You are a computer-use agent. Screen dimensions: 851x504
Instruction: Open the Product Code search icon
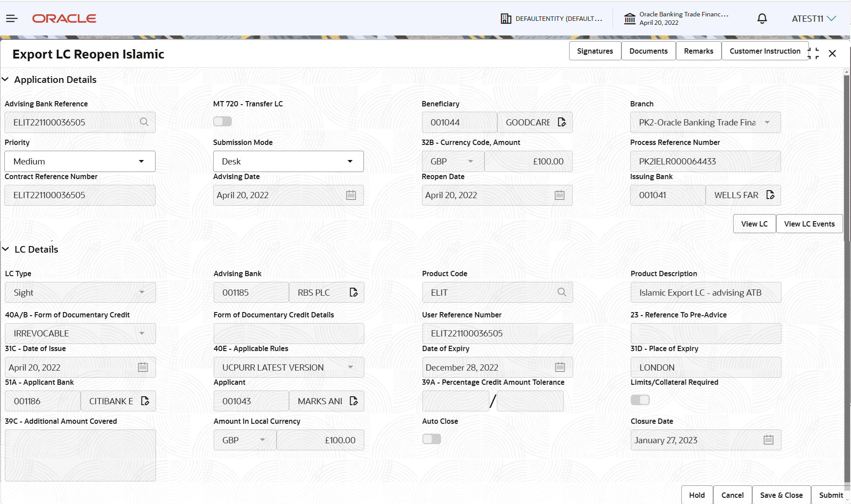(x=562, y=292)
